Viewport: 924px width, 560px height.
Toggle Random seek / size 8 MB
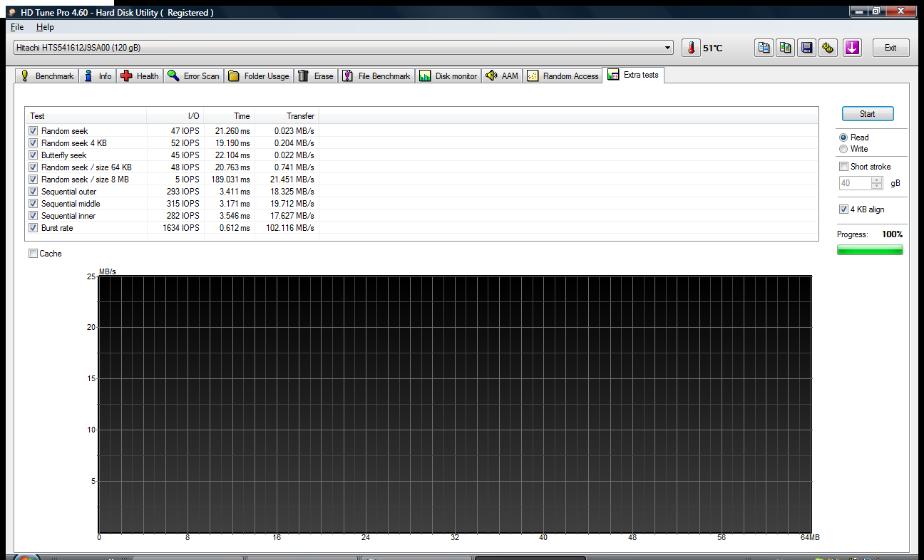pos(33,180)
